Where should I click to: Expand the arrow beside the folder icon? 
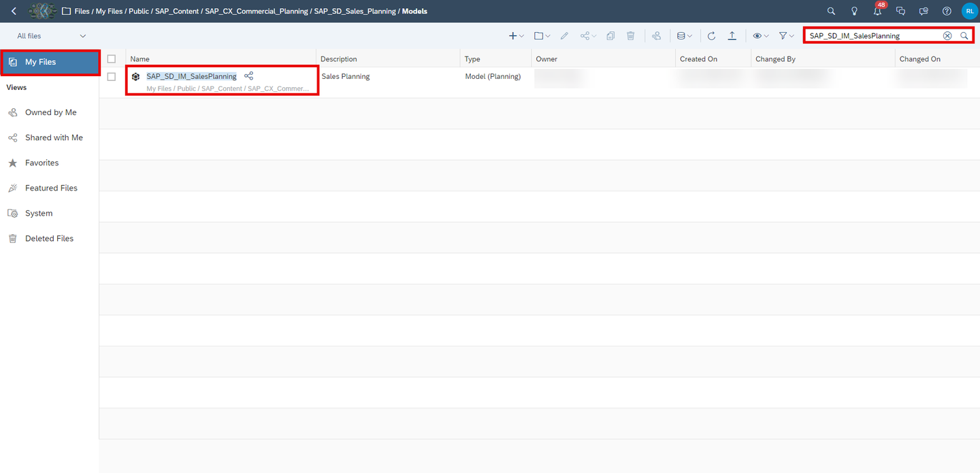pos(548,36)
